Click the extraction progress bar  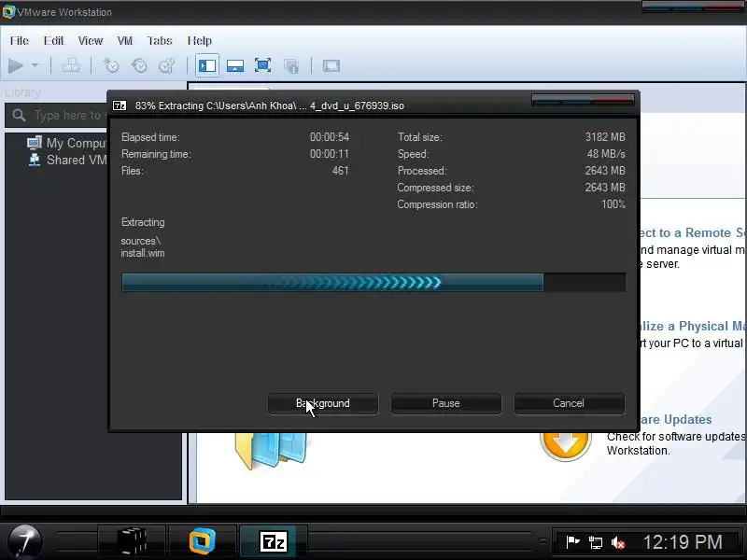[373, 283]
